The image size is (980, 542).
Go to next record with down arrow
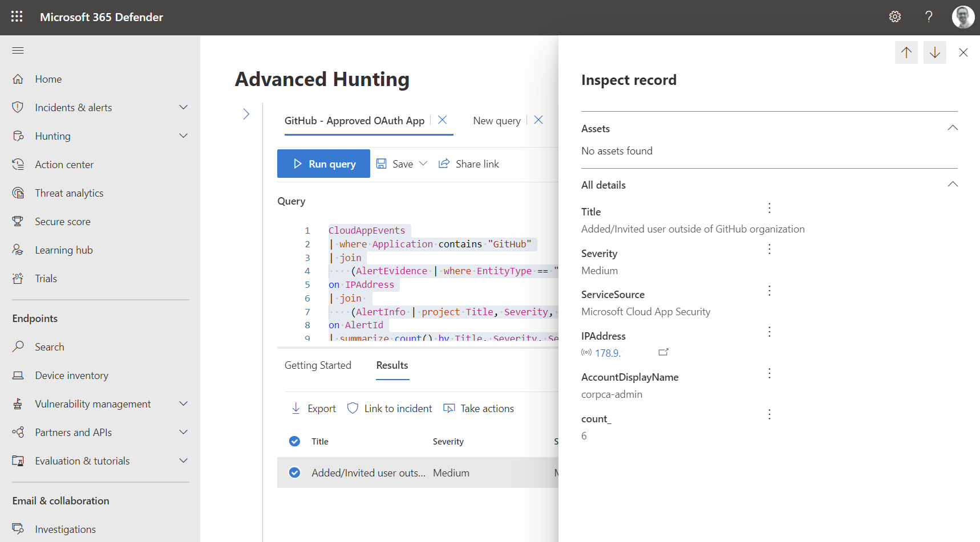click(935, 52)
